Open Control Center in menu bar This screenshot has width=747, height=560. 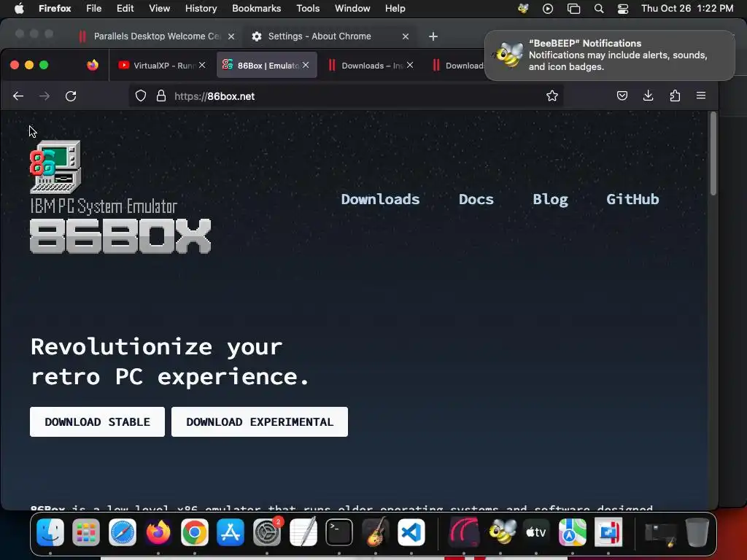pos(623,9)
